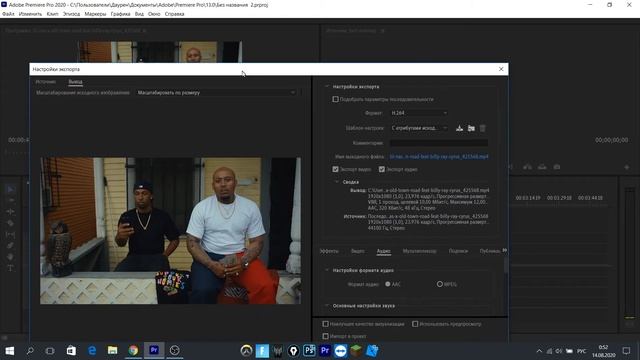Viewport: 640px width, 360px height.
Task: Launch Overwatch from taskbar center icons
Action: 246,351
